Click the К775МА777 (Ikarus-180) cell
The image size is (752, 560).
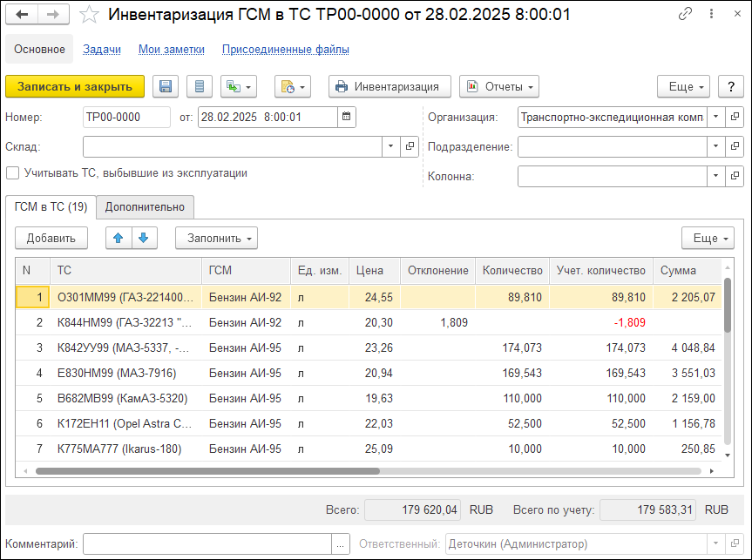coord(125,449)
